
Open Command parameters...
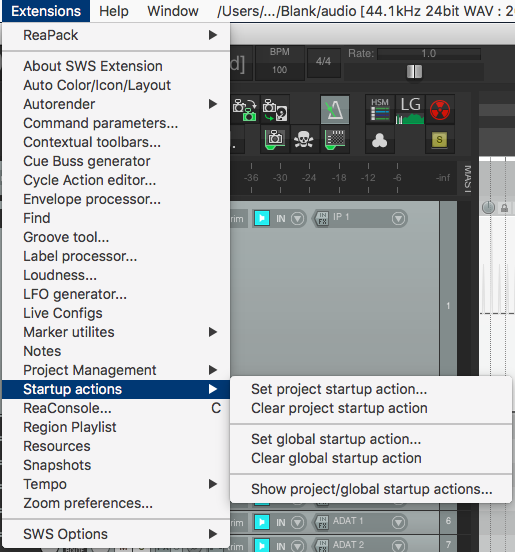pyautogui.click(x=116, y=123)
